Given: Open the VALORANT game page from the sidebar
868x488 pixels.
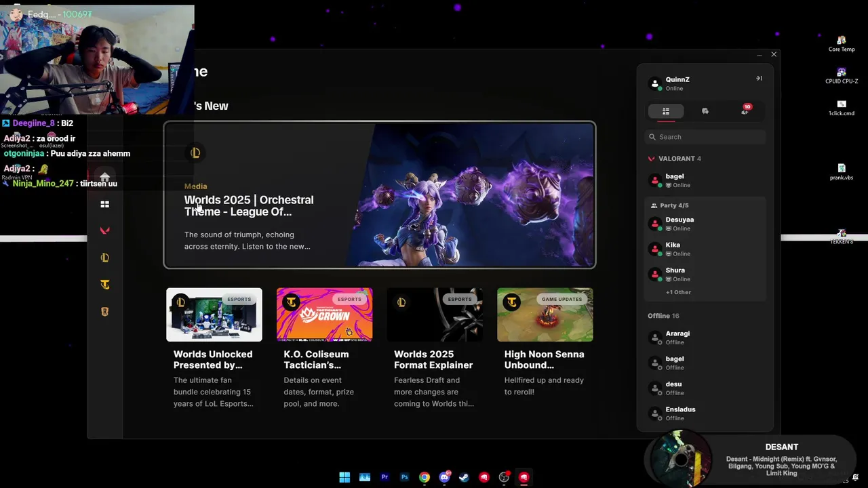Looking at the screenshot, I should [104, 230].
